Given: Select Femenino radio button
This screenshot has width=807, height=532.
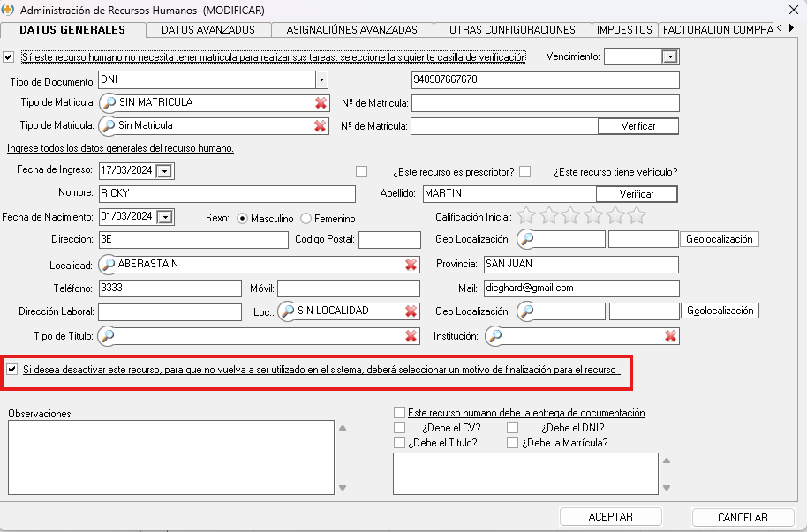Looking at the screenshot, I should 306,218.
